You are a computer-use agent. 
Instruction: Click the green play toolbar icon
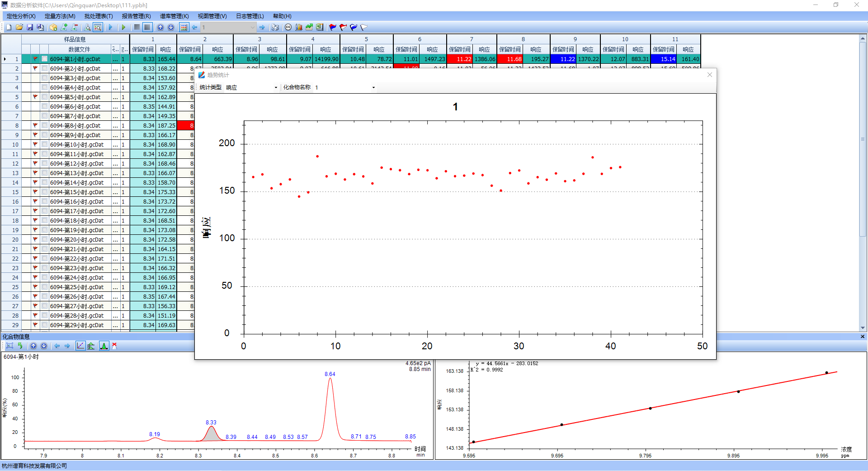123,28
